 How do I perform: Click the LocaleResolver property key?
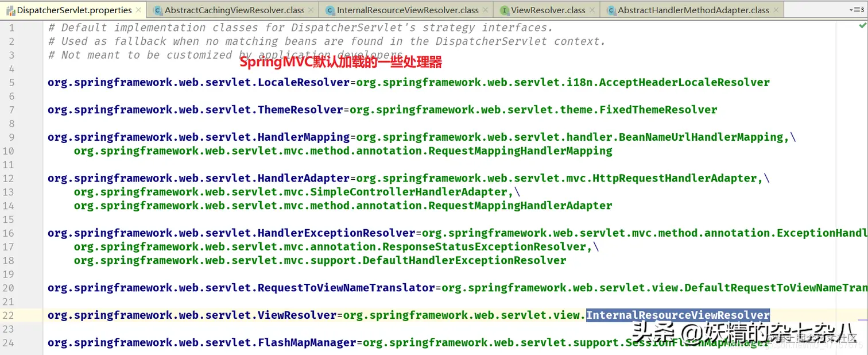199,82
